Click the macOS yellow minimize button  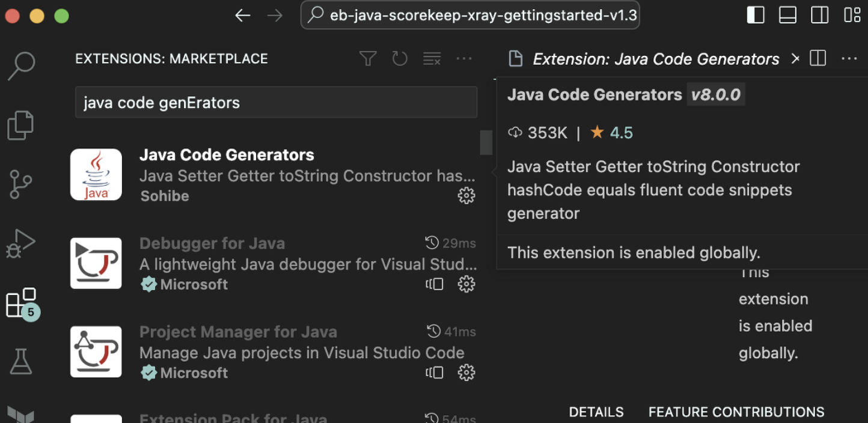pyautogui.click(x=37, y=16)
